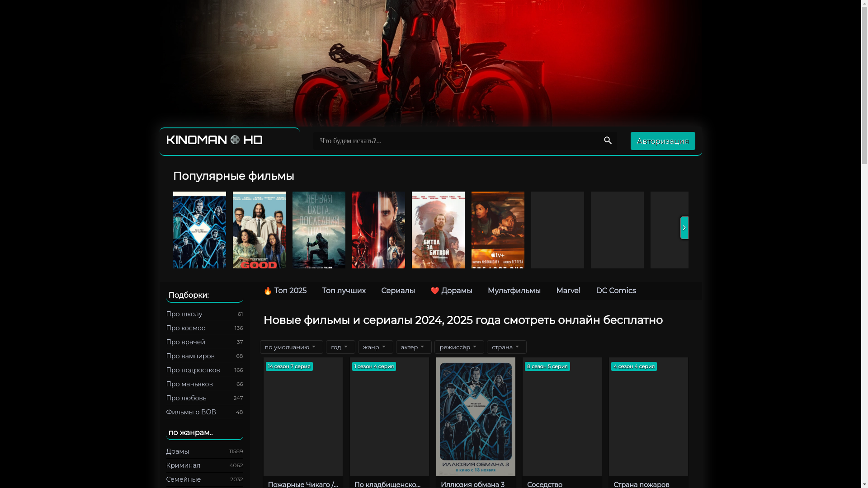Switch to the Сериалы tab

398,291
